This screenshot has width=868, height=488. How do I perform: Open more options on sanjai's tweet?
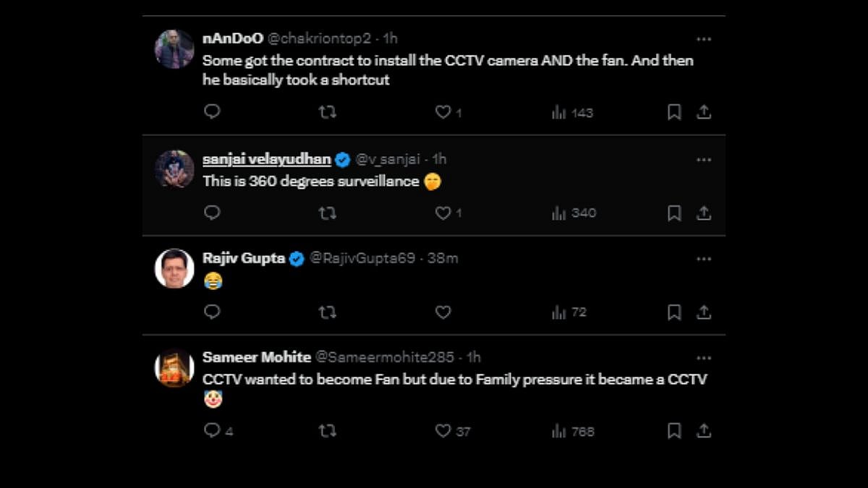pos(704,160)
